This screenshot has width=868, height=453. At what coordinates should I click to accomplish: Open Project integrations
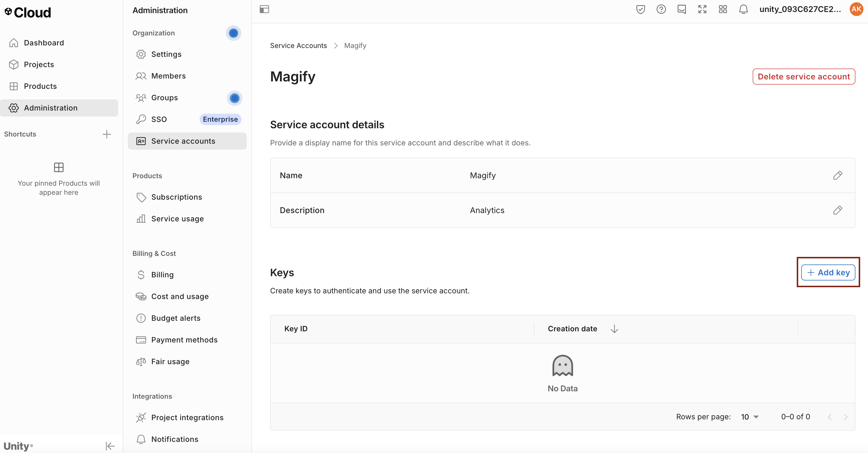pos(187,418)
